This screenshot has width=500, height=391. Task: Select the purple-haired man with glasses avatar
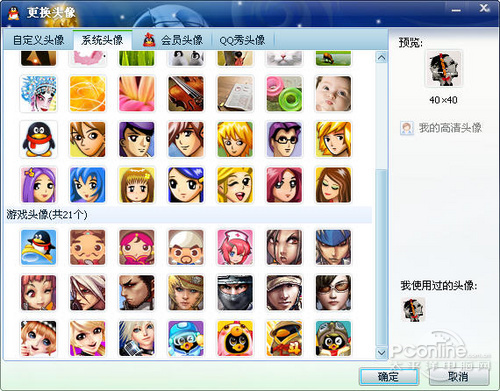click(x=284, y=139)
